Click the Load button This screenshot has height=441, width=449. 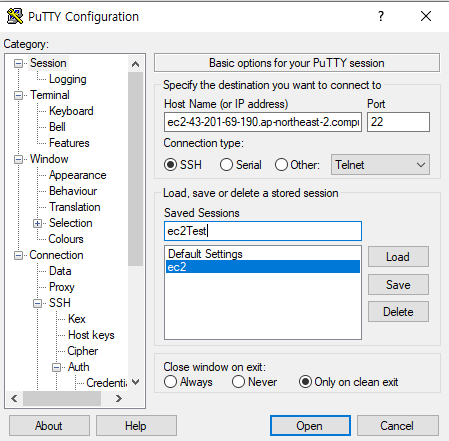398,257
